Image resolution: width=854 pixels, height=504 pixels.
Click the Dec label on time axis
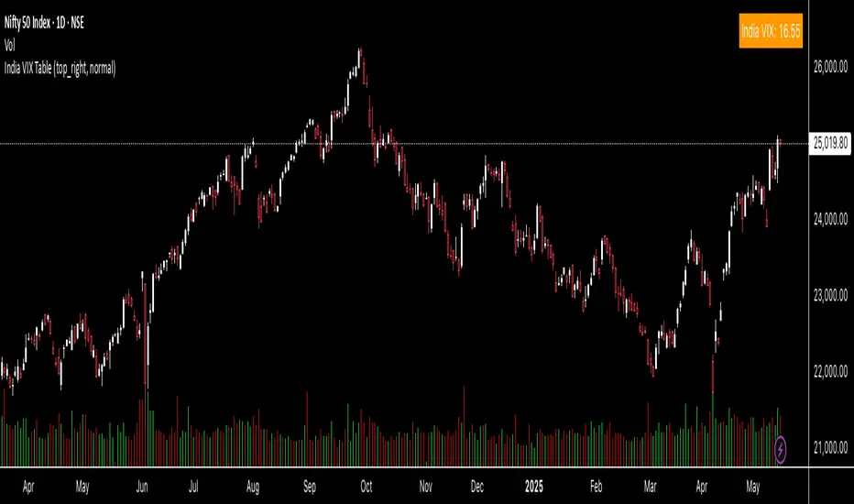pyautogui.click(x=477, y=487)
